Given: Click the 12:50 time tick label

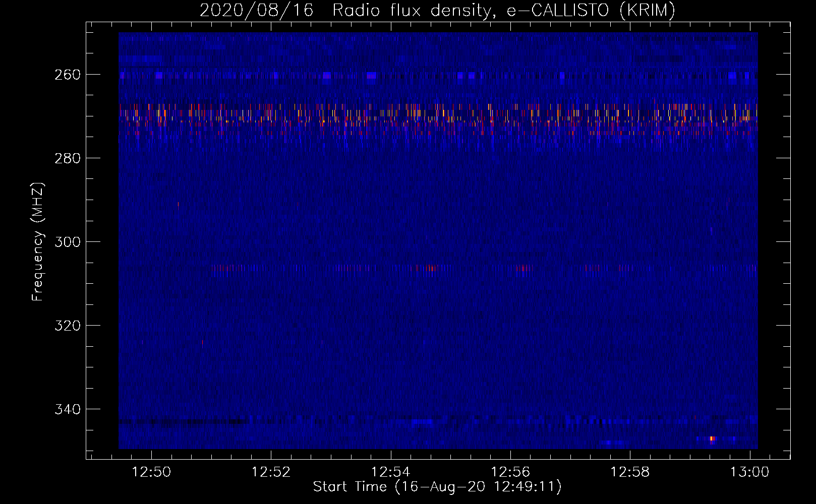Looking at the screenshot, I should pos(151,472).
